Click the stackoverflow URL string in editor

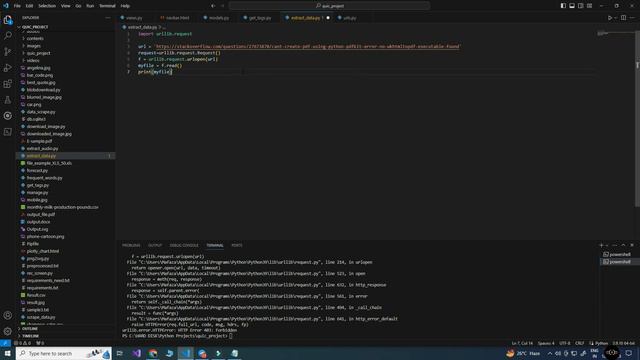(307, 47)
